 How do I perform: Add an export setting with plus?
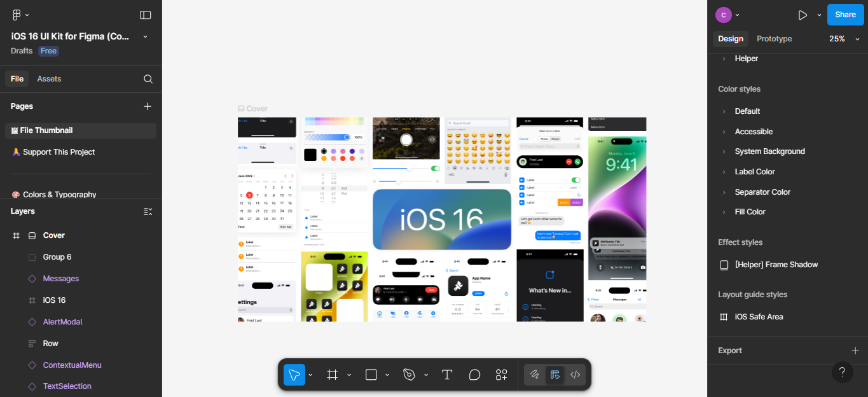coord(855,351)
